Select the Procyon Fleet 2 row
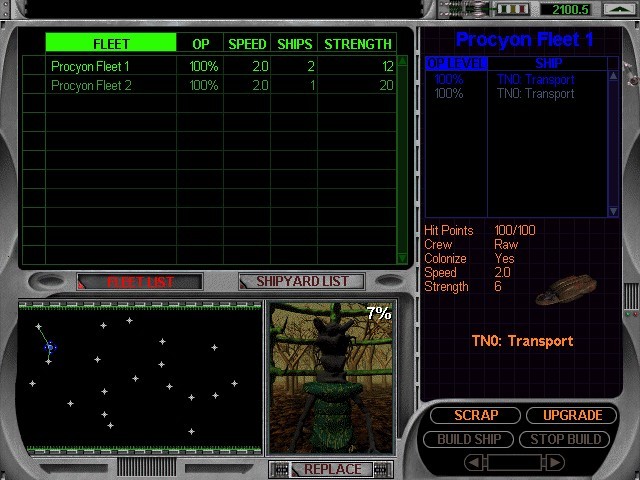 coord(209,85)
